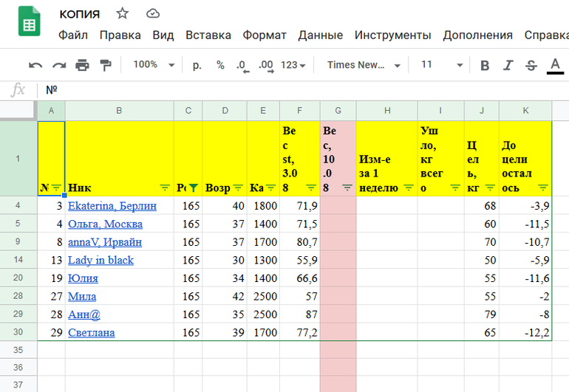Open the Дополнения menu
569x392 pixels.
(x=477, y=35)
